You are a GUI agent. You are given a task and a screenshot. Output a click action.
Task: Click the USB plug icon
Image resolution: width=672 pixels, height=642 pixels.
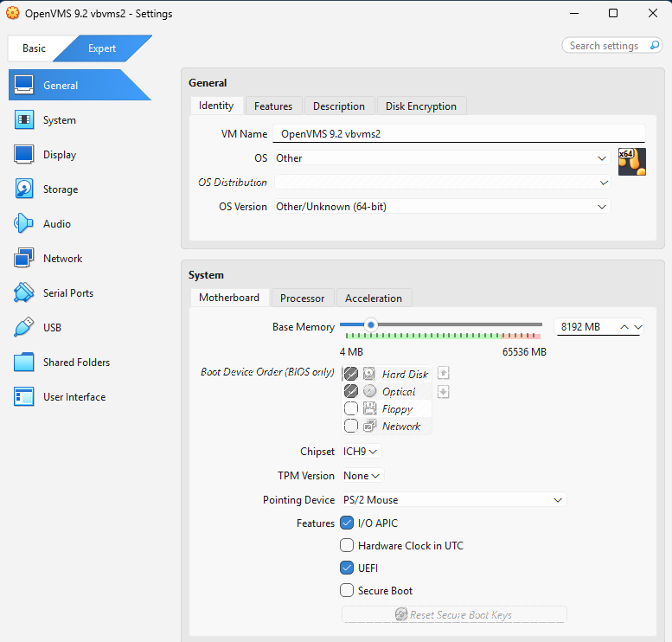tap(23, 328)
